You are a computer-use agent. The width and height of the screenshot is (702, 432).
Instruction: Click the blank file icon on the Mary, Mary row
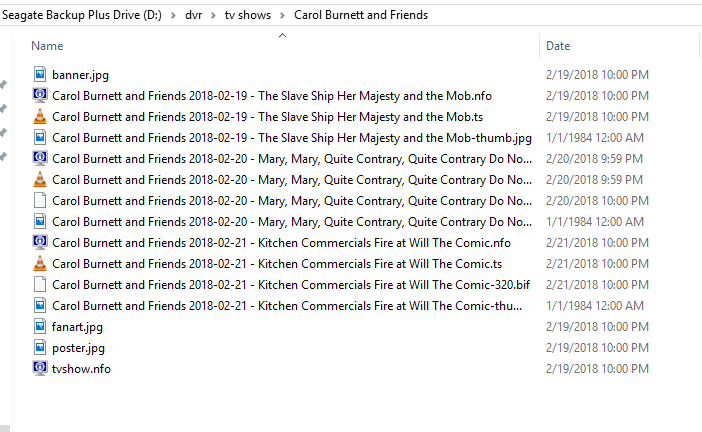coord(40,201)
